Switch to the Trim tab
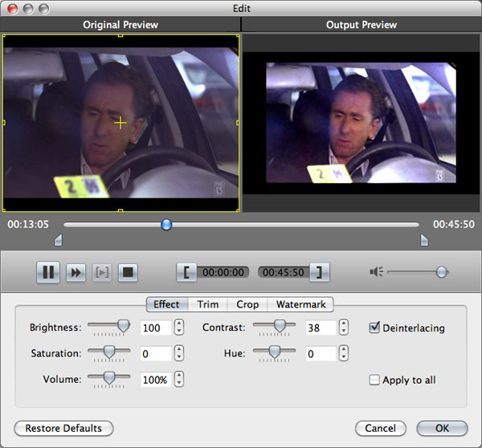This screenshot has height=448, width=482. (x=208, y=304)
